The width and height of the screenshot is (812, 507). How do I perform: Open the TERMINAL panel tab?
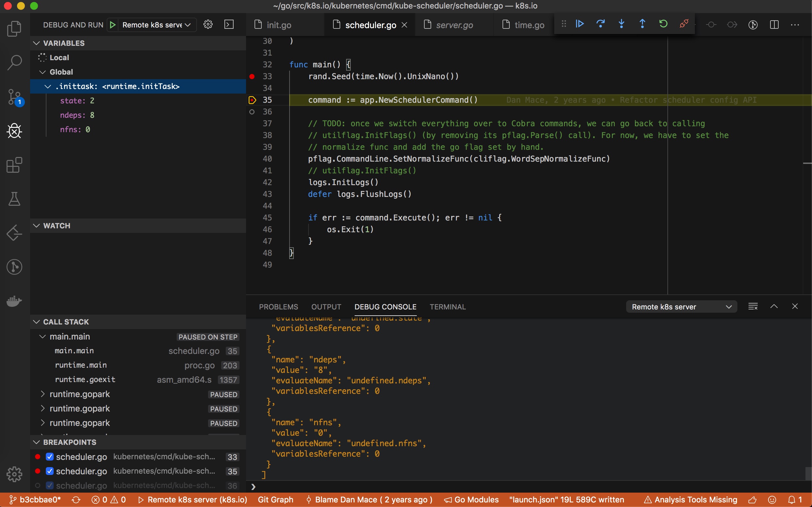448,306
